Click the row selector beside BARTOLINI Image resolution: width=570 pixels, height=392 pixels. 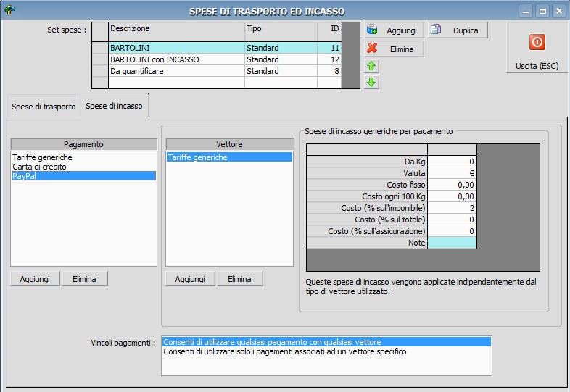(100, 48)
